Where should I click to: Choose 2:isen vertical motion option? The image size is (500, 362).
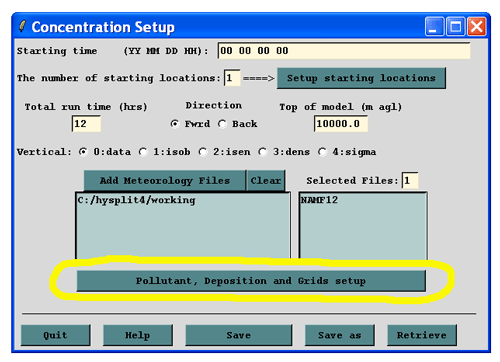click(203, 152)
